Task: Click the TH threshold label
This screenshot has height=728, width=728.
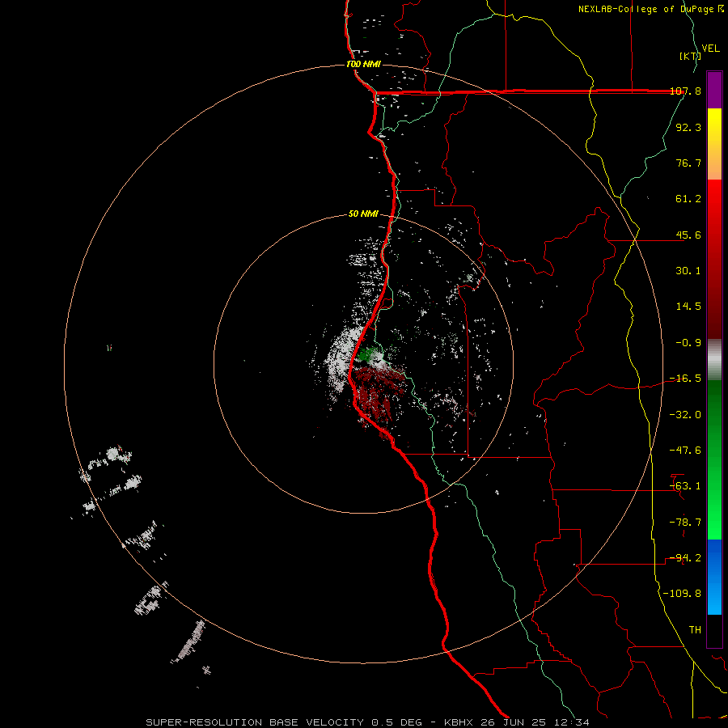Action: [695, 630]
